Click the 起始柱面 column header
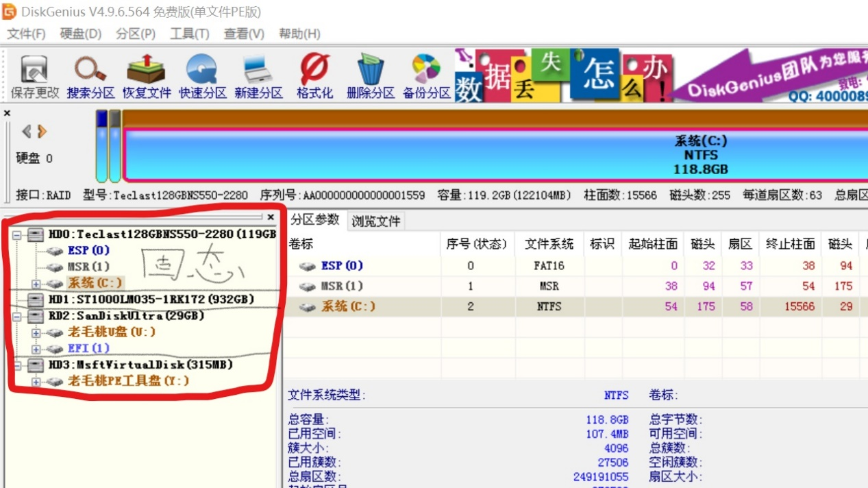The width and height of the screenshot is (868, 488). pos(652,244)
